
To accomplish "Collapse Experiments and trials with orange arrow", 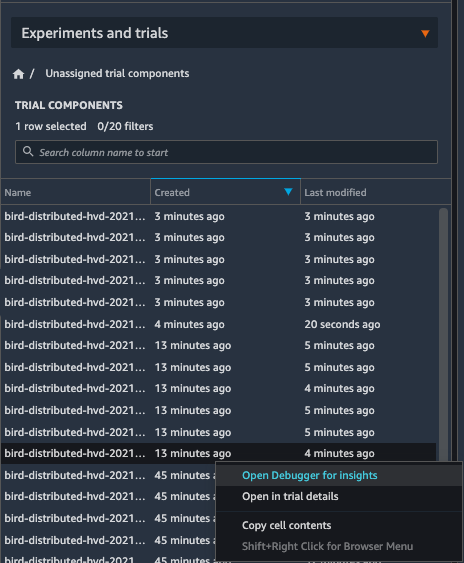I will point(425,33).
